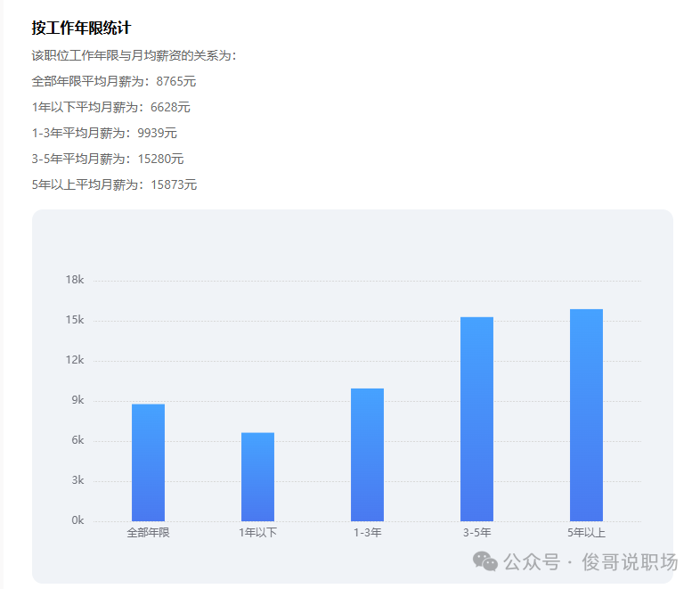700x589 pixels.
Task: Click the 18k y-axis label
Action: (75, 280)
